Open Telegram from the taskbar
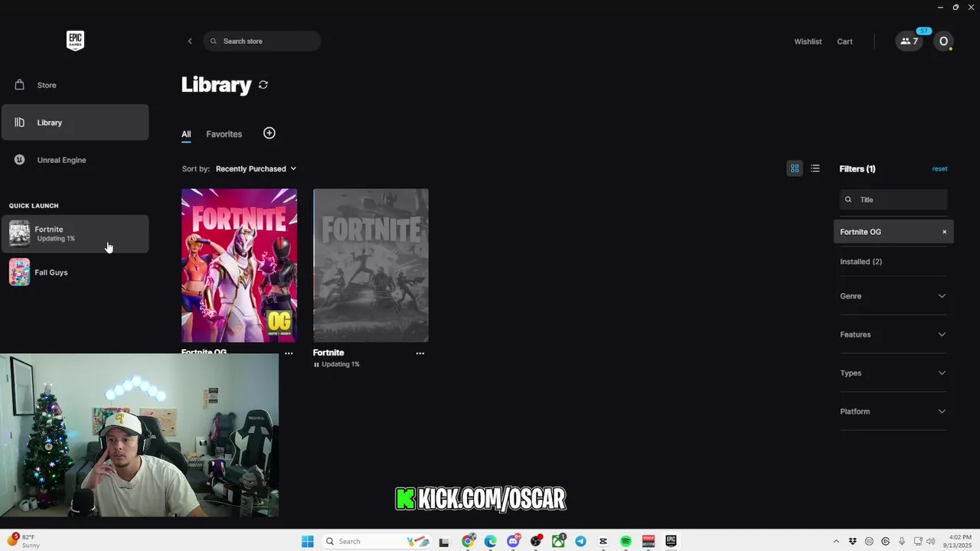This screenshot has width=980, height=551. (x=580, y=541)
